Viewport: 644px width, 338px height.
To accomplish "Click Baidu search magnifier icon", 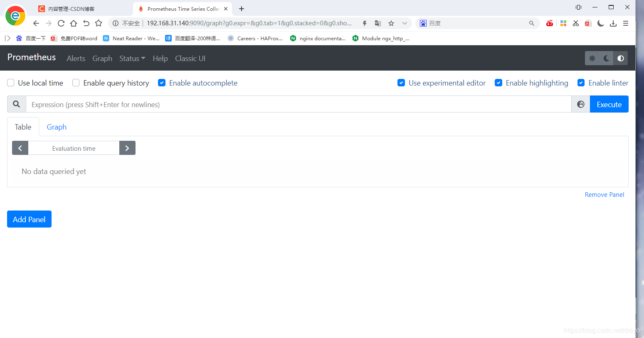I will pyautogui.click(x=531, y=23).
